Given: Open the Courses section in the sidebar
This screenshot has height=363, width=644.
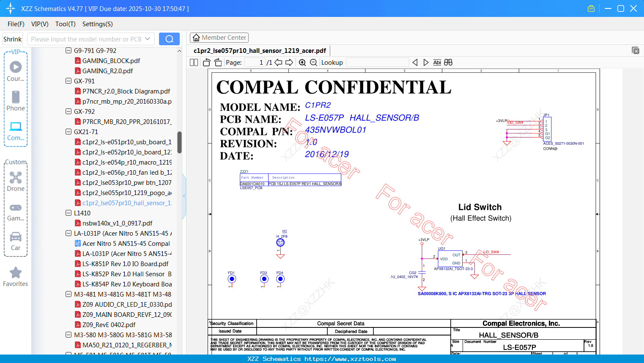Looking at the screenshot, I should tap(16, 71).
